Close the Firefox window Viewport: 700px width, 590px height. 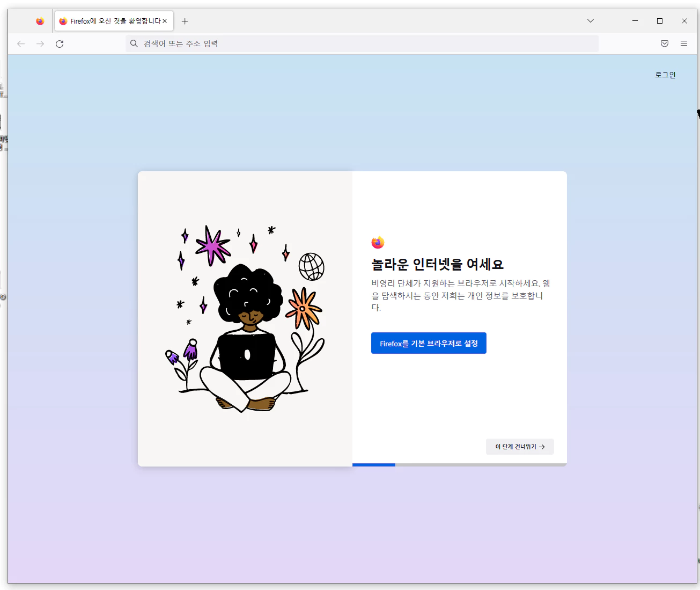click(684, 21)
